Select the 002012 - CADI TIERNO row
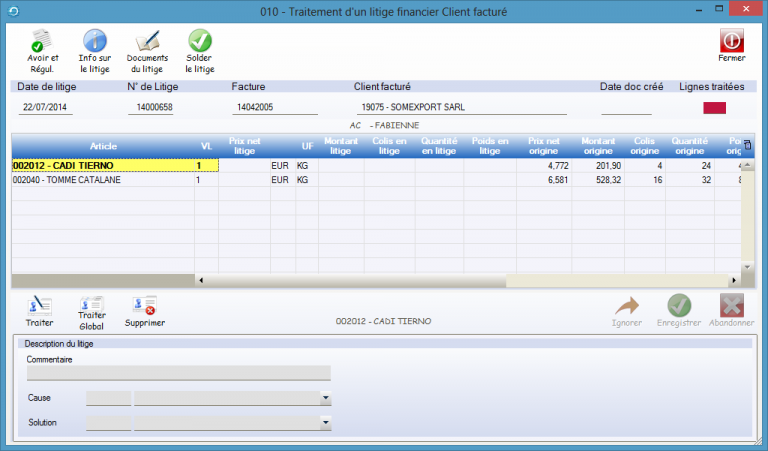Image resolution: width=768 pixels, height=451 pixels. (x=100, y=165)
